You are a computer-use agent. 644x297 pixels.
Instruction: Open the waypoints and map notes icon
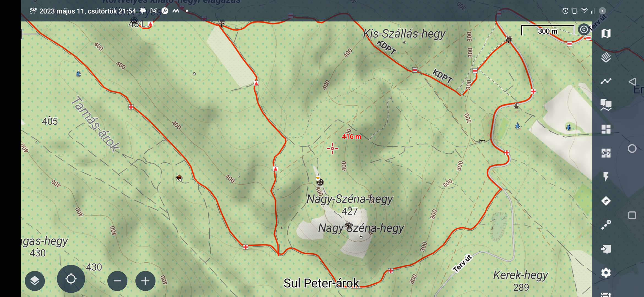606,105
